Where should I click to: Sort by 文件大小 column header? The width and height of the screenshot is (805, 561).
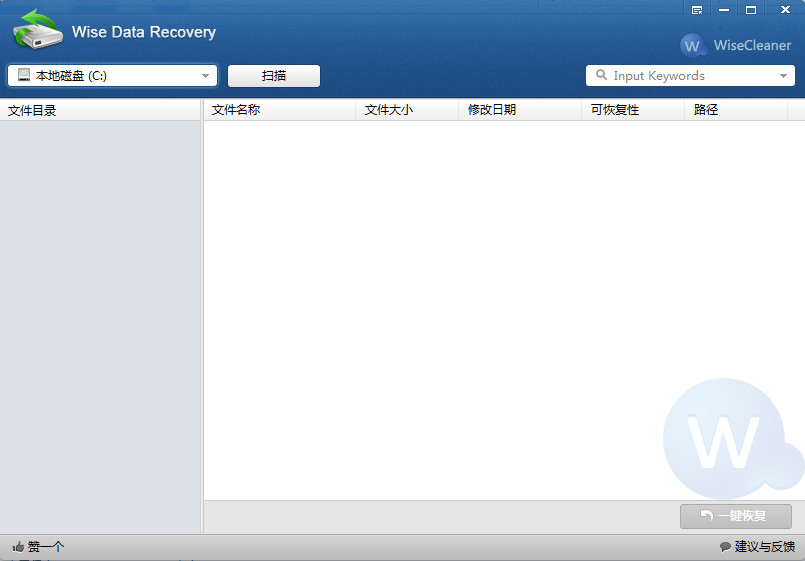pos(407,110)
